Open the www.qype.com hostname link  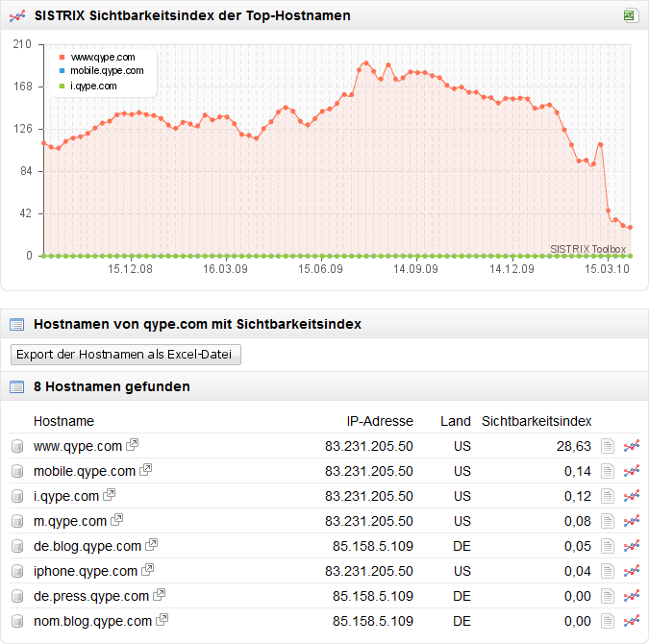coord(78,446)
